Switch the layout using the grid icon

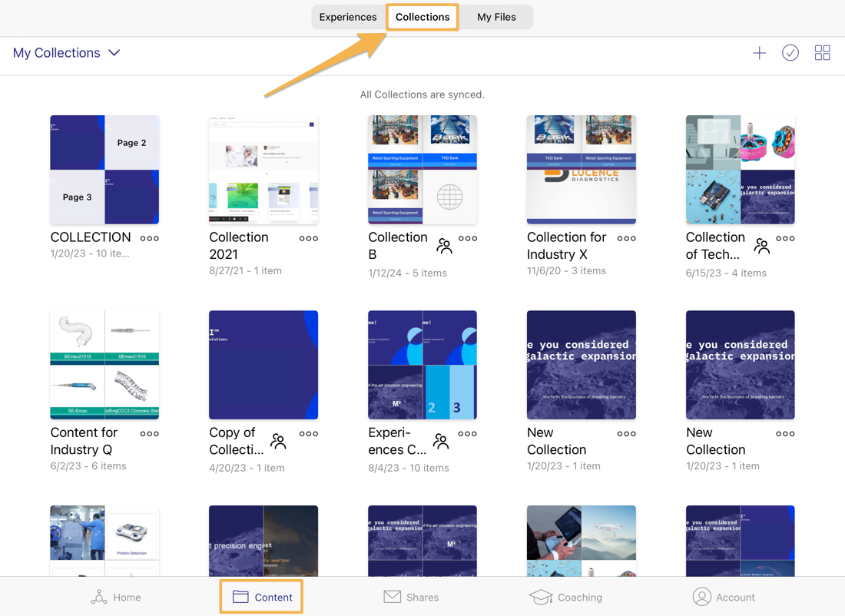tap(823, 52)
